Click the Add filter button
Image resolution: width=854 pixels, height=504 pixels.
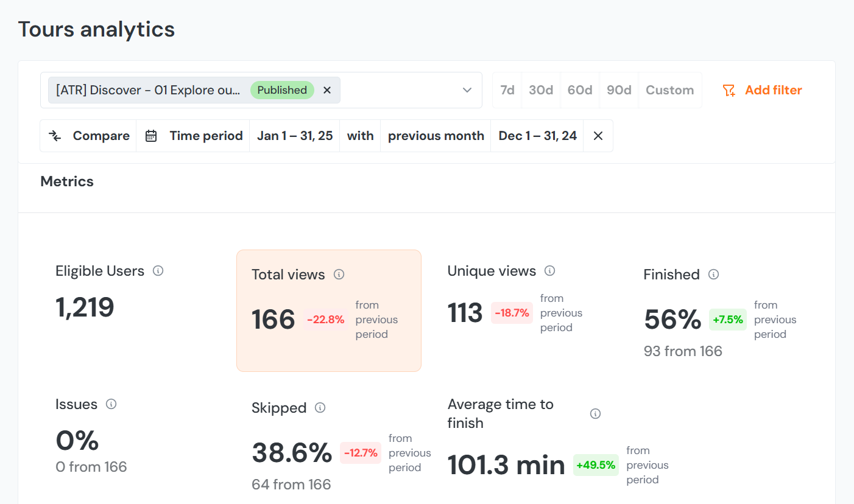coord(762,90)
